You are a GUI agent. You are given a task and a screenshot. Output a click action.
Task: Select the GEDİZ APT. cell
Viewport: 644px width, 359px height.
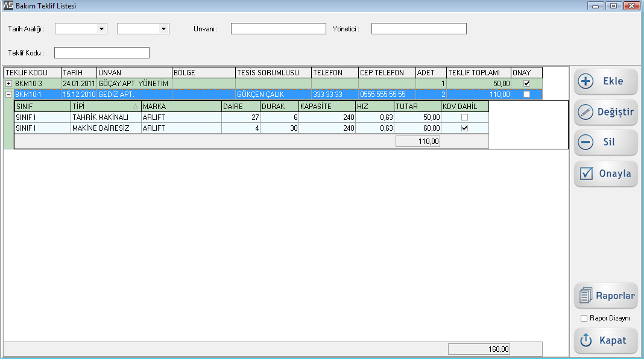[x=134, y=95]
